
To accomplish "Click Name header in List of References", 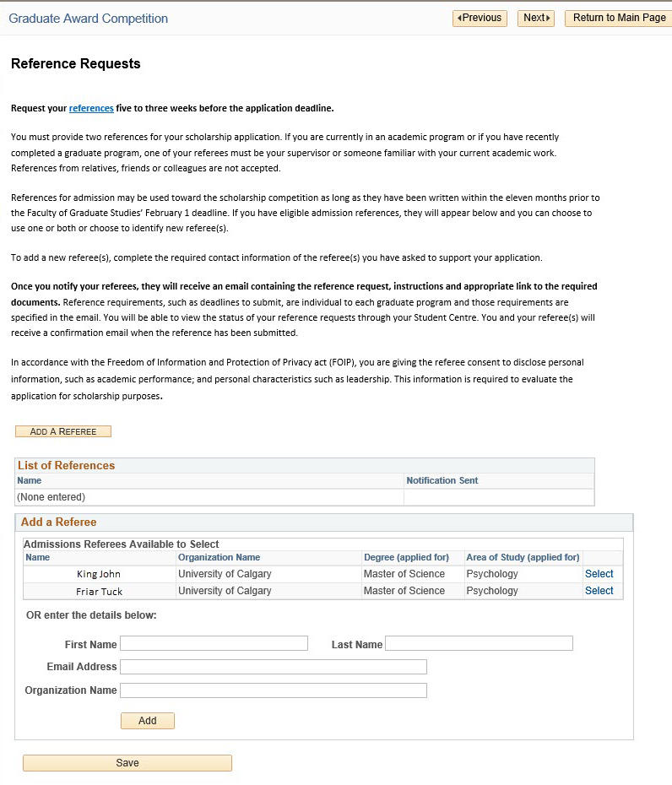I will pos(30,480).
